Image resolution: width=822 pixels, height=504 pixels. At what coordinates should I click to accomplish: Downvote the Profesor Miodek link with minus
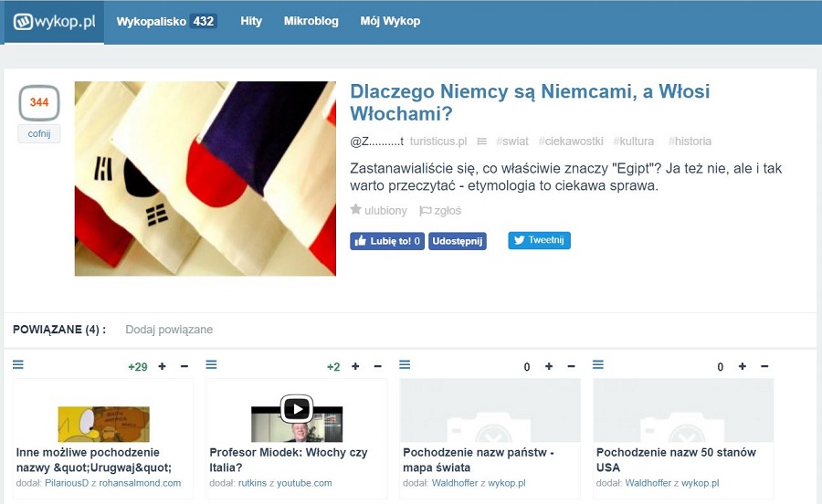[378, 366]
